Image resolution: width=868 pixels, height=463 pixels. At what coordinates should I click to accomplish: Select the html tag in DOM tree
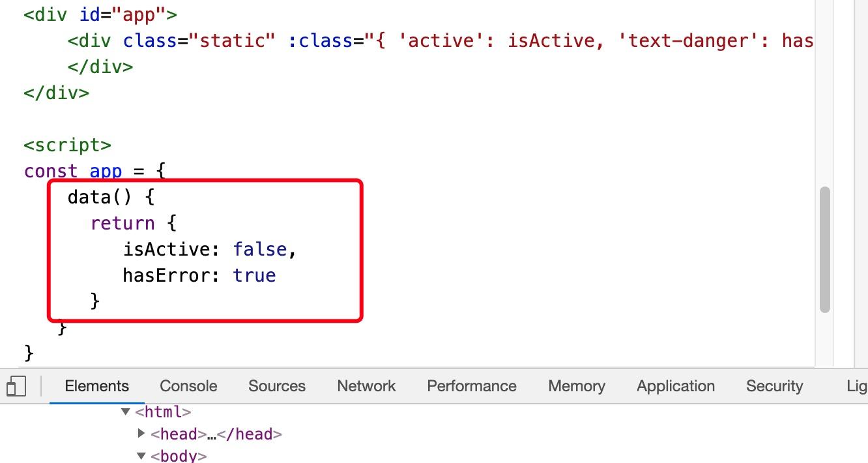click(163, 412)
